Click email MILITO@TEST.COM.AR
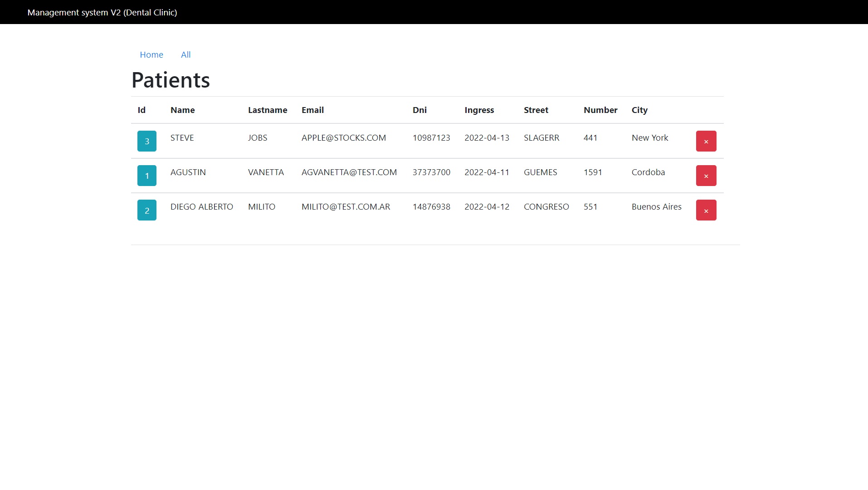 tap(346, 206)
